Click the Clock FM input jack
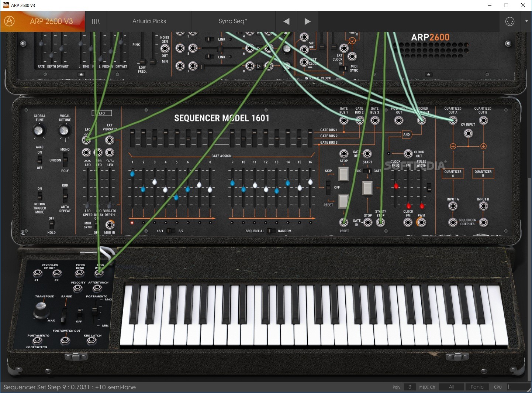The height and width of the screenshot is (393, 532). (x=408, y=222)
